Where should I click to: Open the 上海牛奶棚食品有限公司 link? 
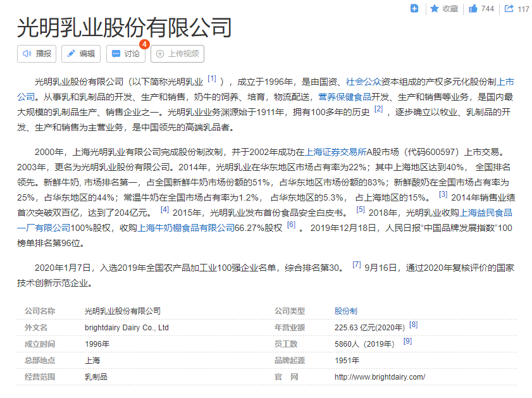(186, 228)
